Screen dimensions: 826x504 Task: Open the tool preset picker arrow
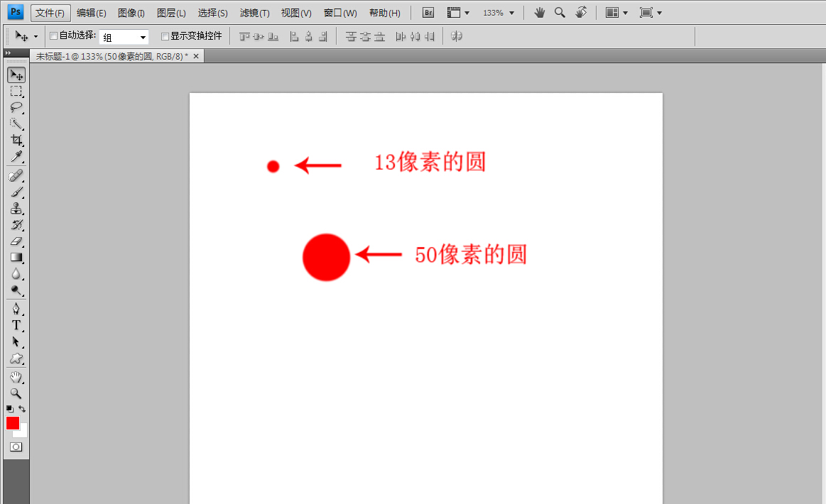click(x=36, y=37)
